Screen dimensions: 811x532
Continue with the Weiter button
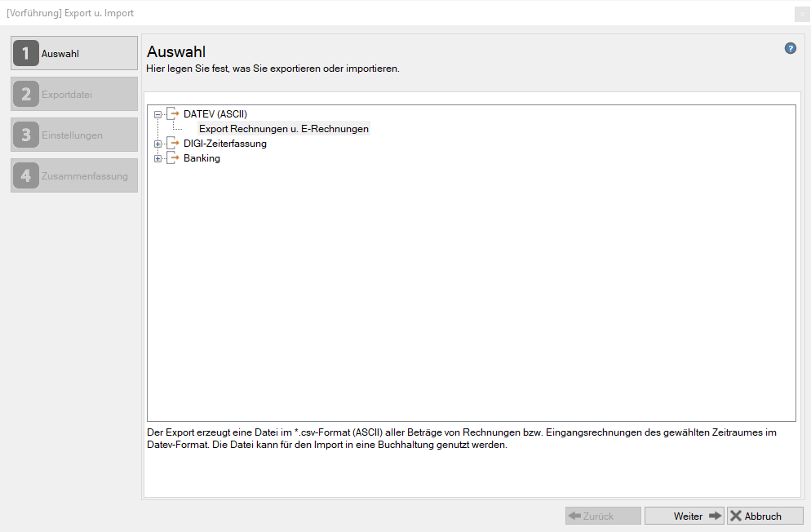click(685, 516)
